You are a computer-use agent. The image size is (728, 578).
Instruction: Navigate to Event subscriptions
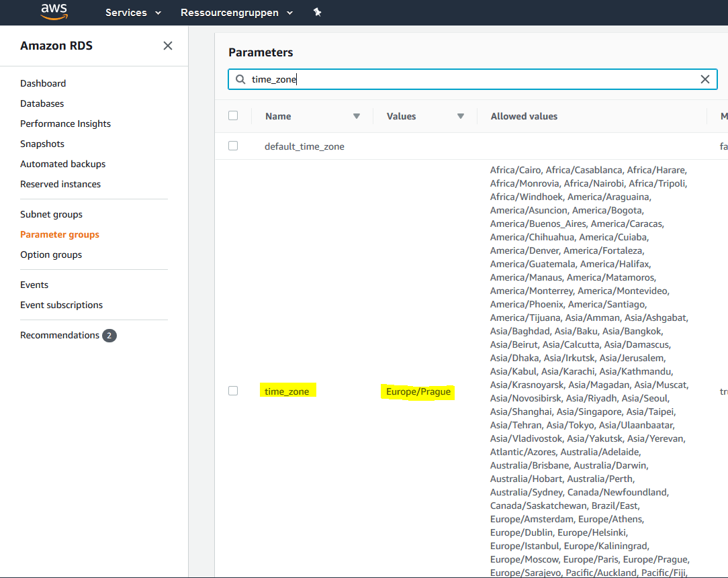tap(61, 305)
